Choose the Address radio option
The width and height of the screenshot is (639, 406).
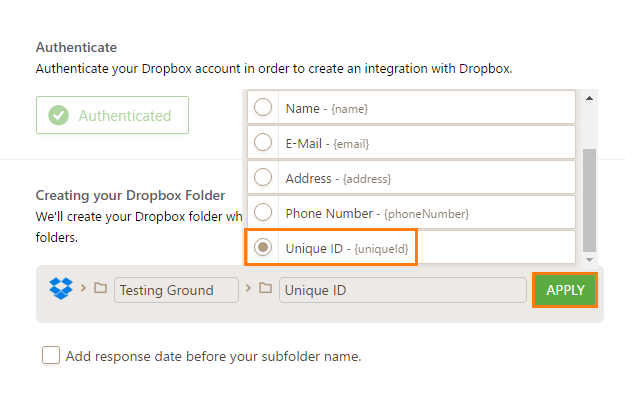263,177
